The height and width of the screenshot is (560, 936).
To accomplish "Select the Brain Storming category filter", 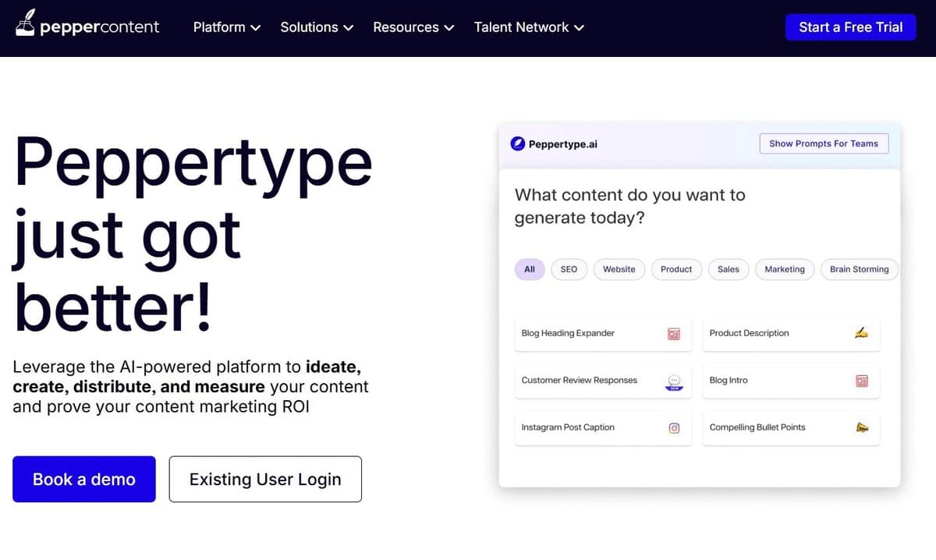I will (860, 269).
